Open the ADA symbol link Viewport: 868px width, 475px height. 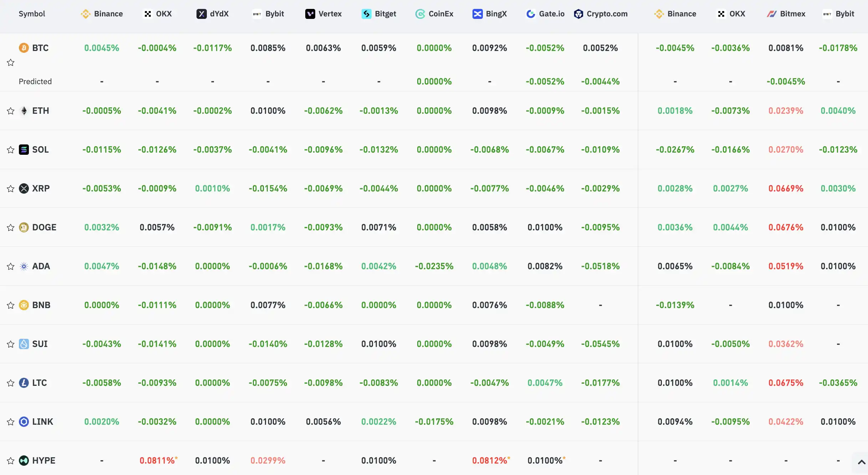pyautogui.click(x=41, y=266)
